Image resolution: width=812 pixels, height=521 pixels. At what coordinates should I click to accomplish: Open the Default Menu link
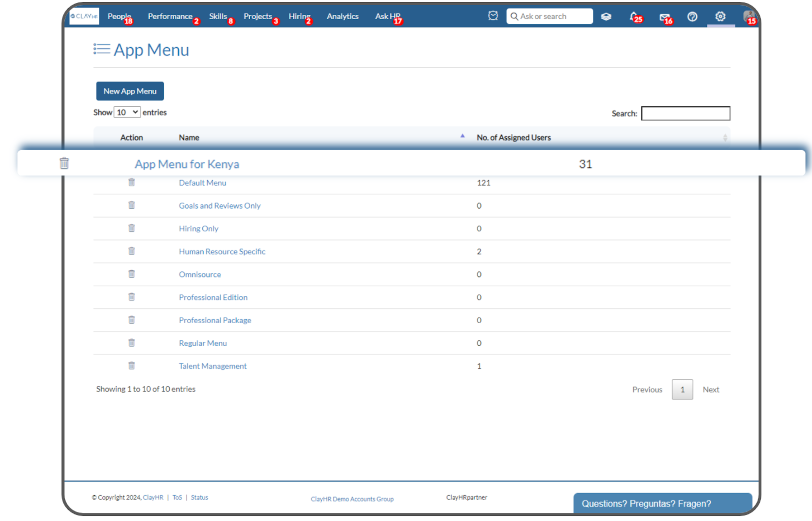pos(202,183)
